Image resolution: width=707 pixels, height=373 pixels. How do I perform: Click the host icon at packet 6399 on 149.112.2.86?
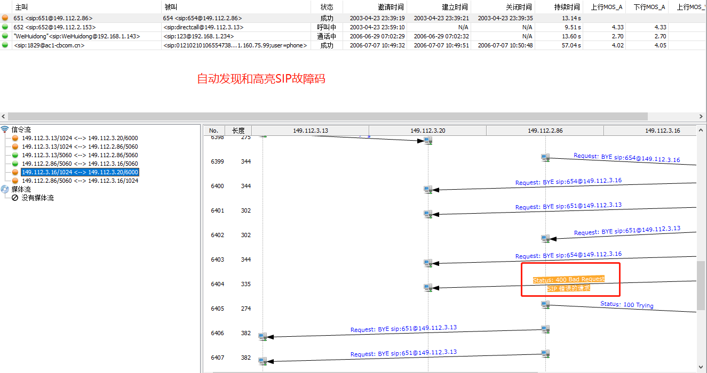click(x=546, y=157)
